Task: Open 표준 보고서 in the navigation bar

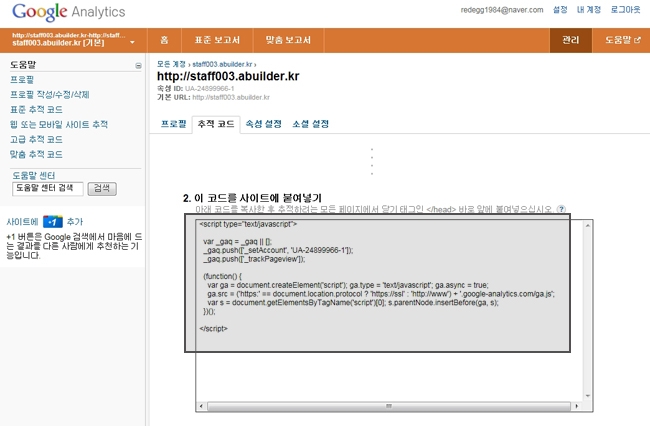Action: click(216, 41)
